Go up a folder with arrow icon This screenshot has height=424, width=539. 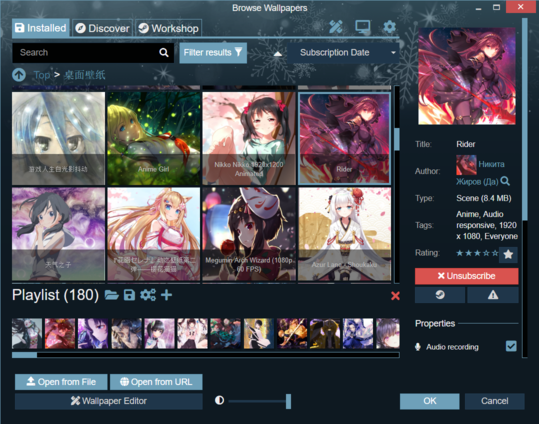(x=19, y=75)
